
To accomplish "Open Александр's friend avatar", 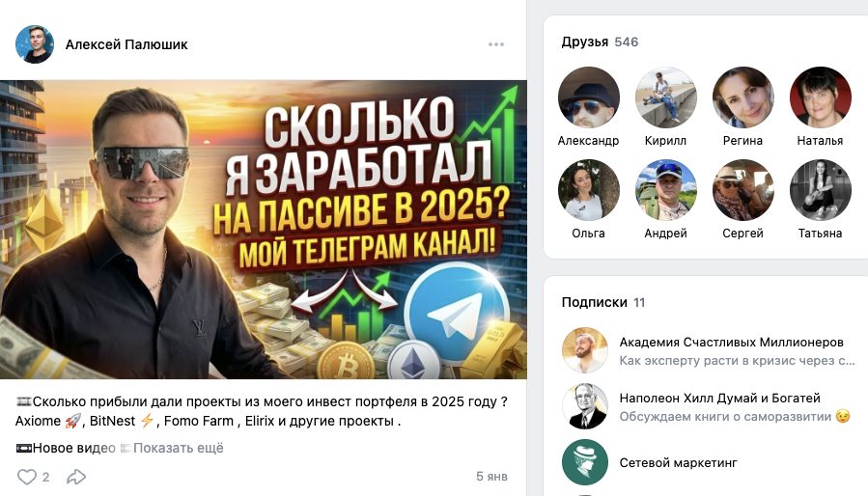I will point(588,97).
